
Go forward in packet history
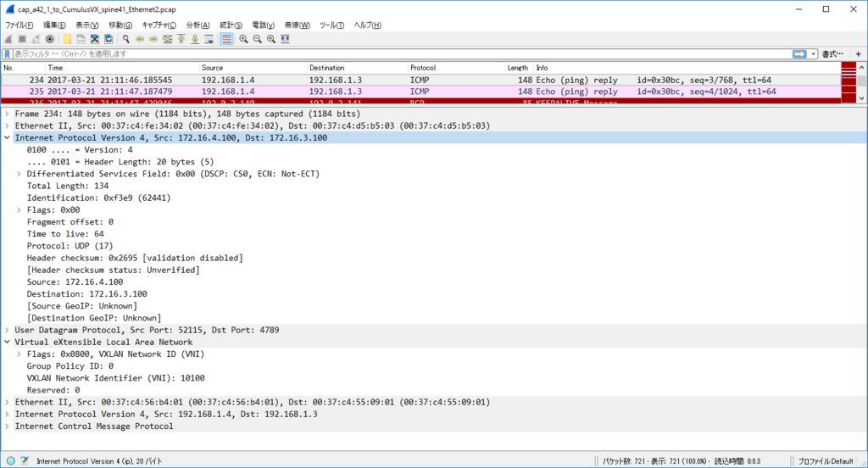pos(154,39)
